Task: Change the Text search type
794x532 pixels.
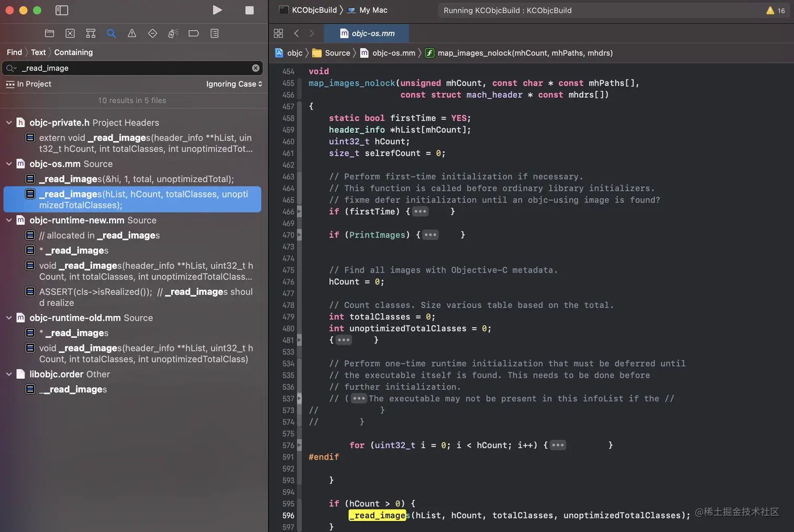Action: tap(38, 52)
